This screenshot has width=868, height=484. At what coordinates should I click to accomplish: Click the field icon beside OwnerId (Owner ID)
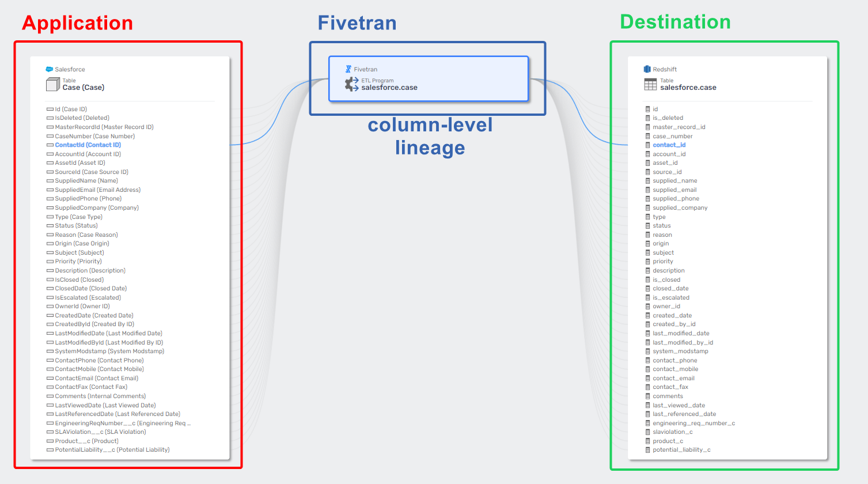(50, 307)
